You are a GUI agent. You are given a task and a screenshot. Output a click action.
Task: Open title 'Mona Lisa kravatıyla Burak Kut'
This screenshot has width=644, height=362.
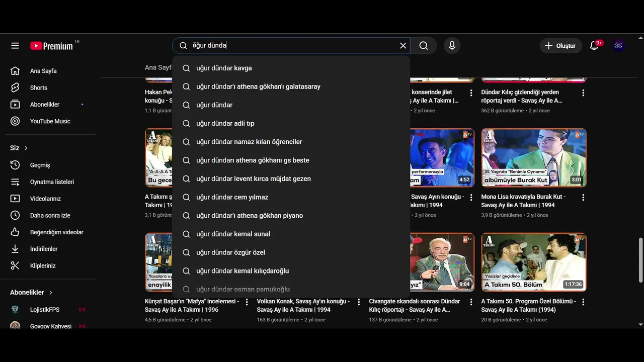point(523,201)
